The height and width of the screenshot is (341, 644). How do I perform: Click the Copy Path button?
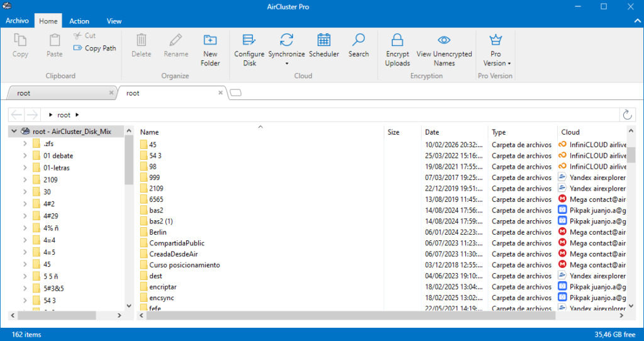click(95, 48)
